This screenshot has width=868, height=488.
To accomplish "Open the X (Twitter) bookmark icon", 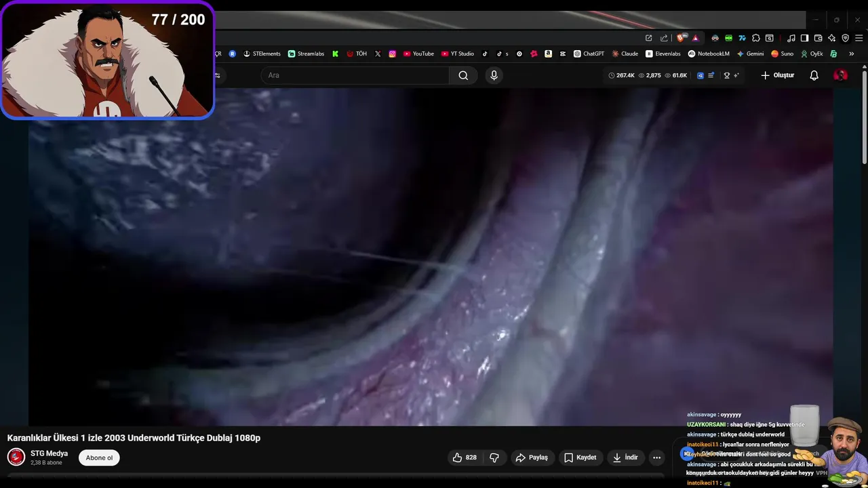I will click(378, 54).
